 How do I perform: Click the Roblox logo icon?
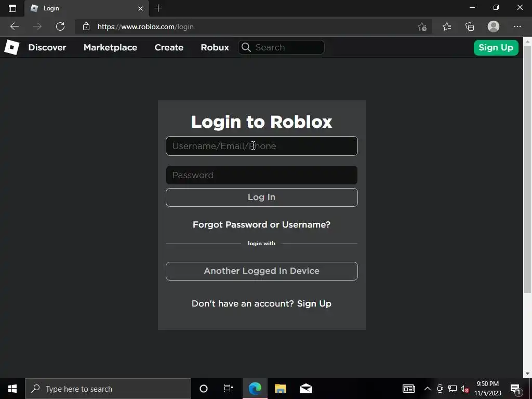tap(12, 47)
